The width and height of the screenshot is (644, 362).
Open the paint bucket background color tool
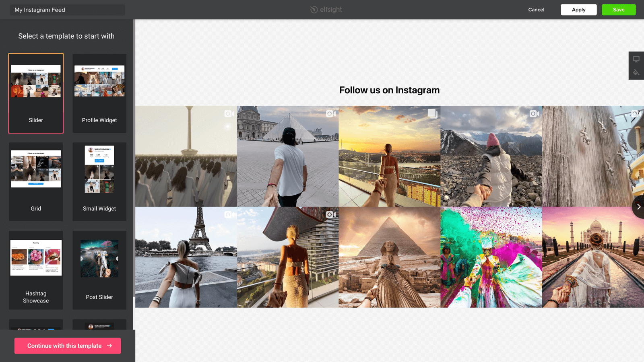636,72
